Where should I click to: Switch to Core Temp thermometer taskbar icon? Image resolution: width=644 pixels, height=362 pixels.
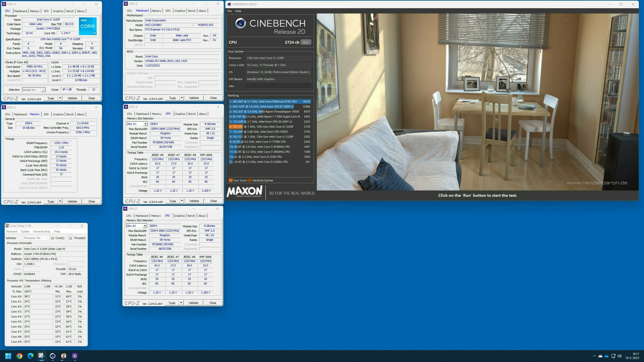click(x=64, y=356)
